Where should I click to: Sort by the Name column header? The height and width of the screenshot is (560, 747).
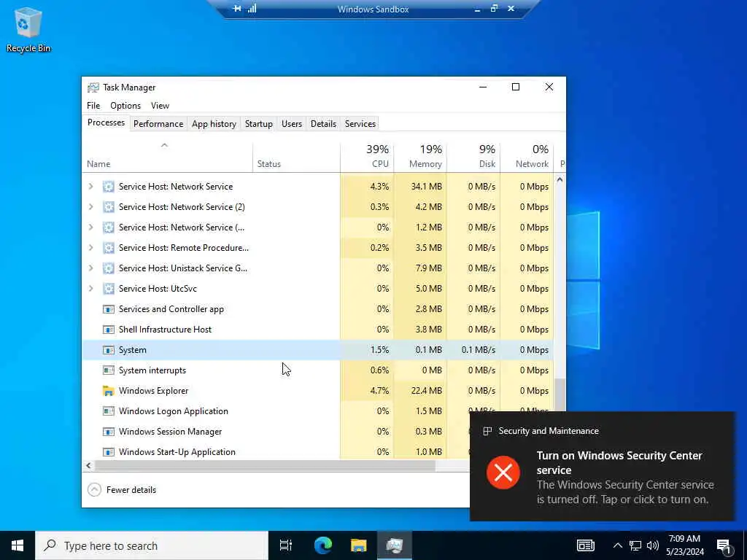[x=167, y=156]
